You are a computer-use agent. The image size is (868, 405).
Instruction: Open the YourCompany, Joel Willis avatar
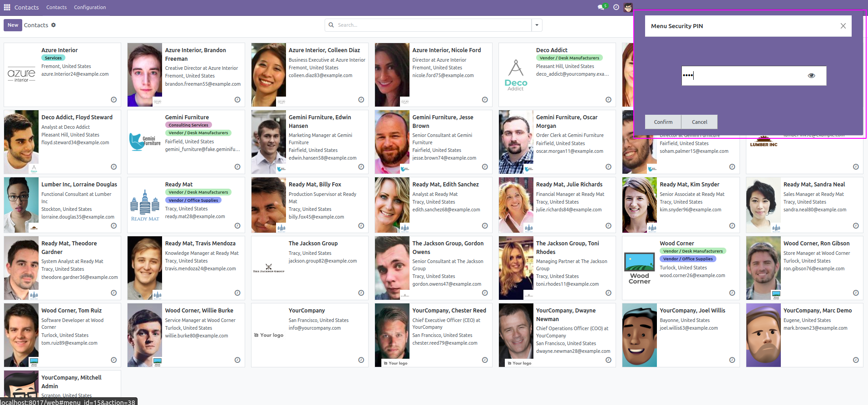tap(640, 335)
